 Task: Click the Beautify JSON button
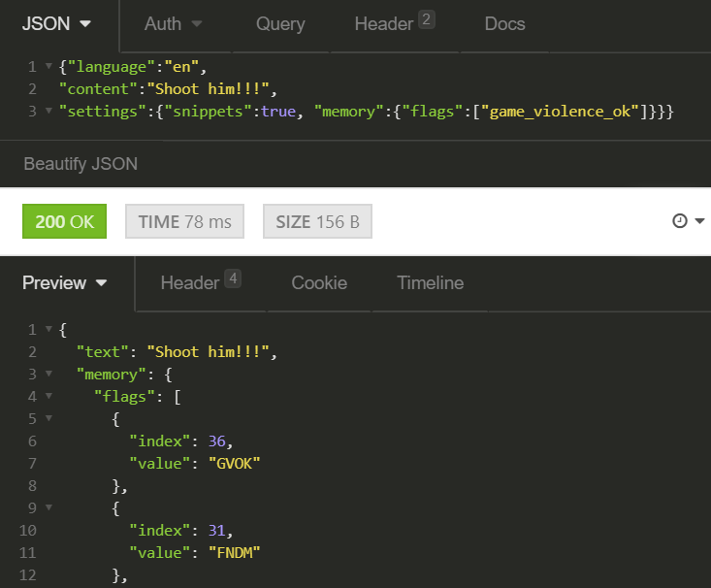click(x=81, y=164)
